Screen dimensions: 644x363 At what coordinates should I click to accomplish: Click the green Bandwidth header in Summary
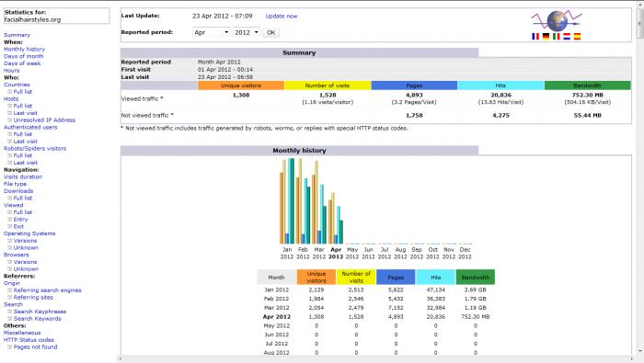pyautogui.click(x=587, y=85)
